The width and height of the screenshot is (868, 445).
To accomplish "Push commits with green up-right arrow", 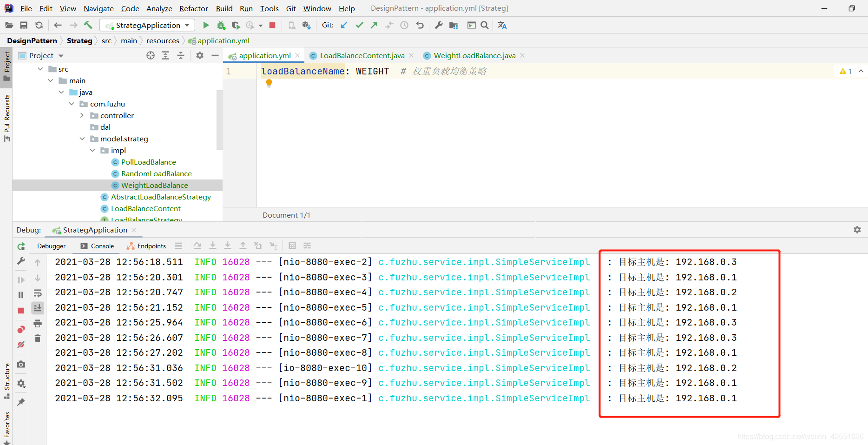I will pyautogui.click(x=374, y=25).
